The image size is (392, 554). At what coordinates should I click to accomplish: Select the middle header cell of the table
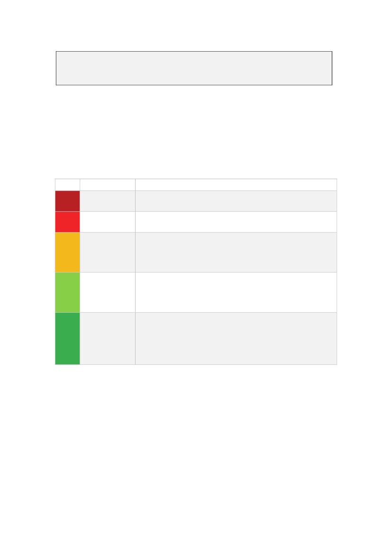tap(108, 185)
